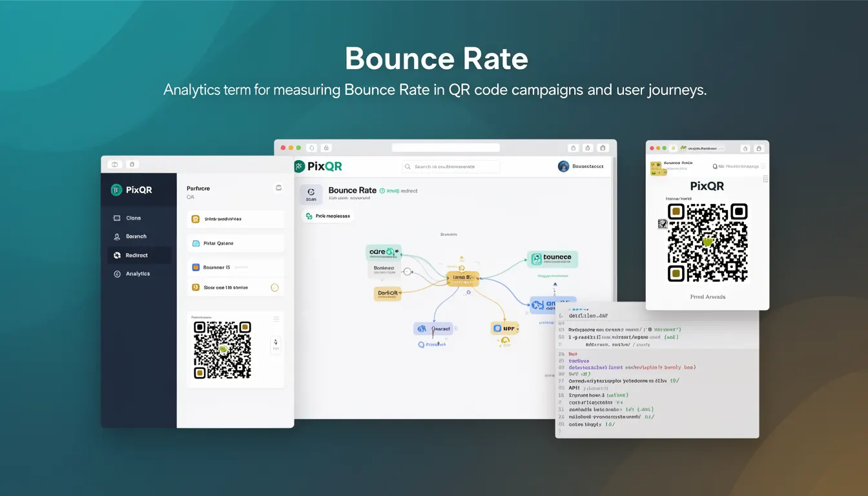Click the stepper arrows beside the left QR code
868x496 pixels.
[276, 345]
